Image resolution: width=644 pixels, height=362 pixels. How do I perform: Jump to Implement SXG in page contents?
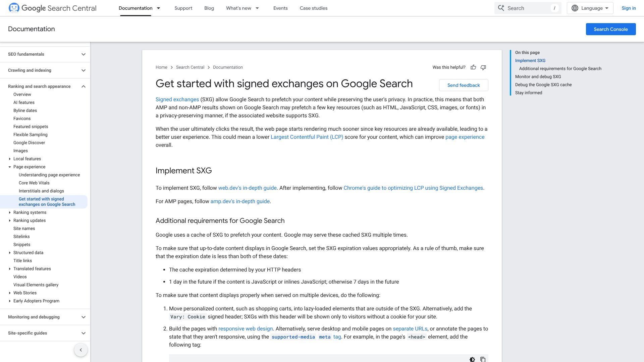530,61
